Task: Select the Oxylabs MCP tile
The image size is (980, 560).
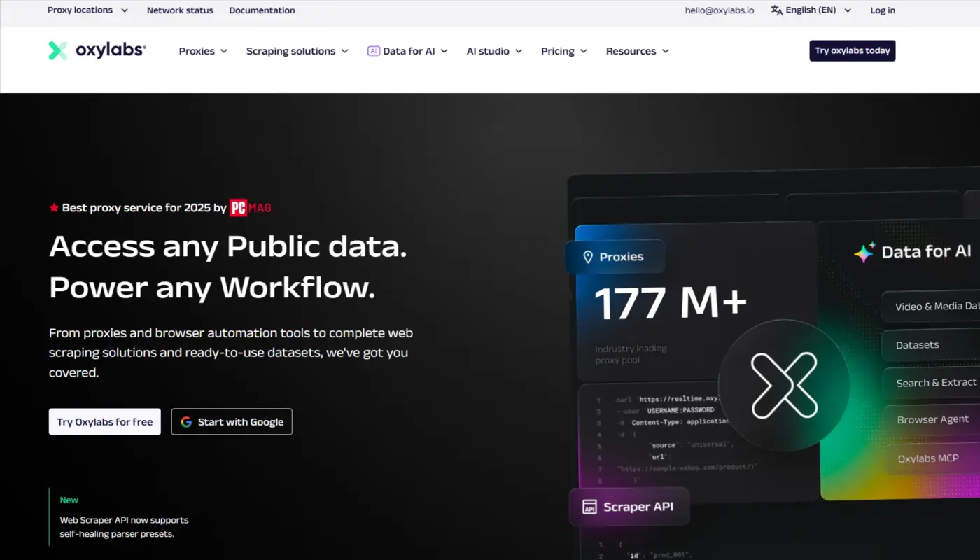Action: click(929, 458)
